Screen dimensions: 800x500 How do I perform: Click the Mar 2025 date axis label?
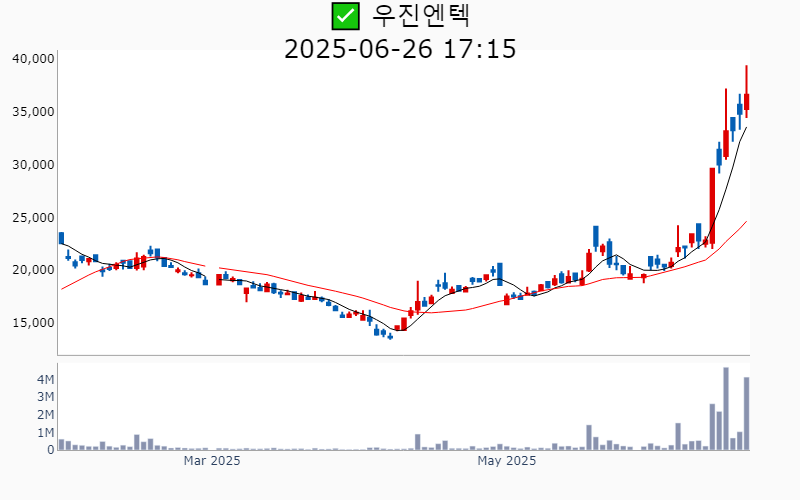click(x=212, y=461)
